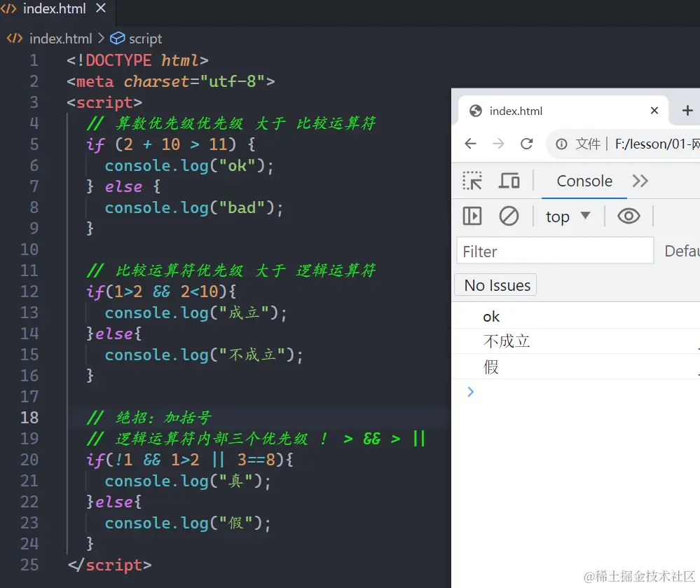700x588 pixels.
Task: Click index.html in the breadcrumb path
Action: [60, 39]
